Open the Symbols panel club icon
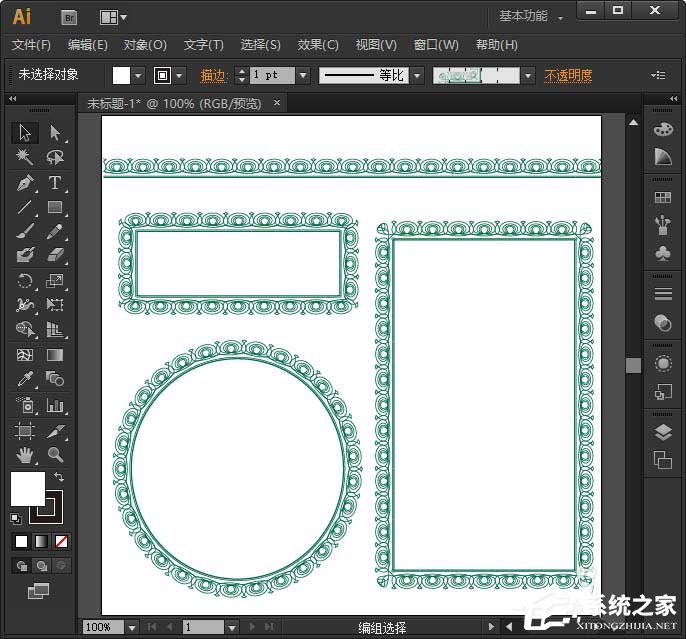Viewport: 686px width, 639px height. tap(662, 255)
